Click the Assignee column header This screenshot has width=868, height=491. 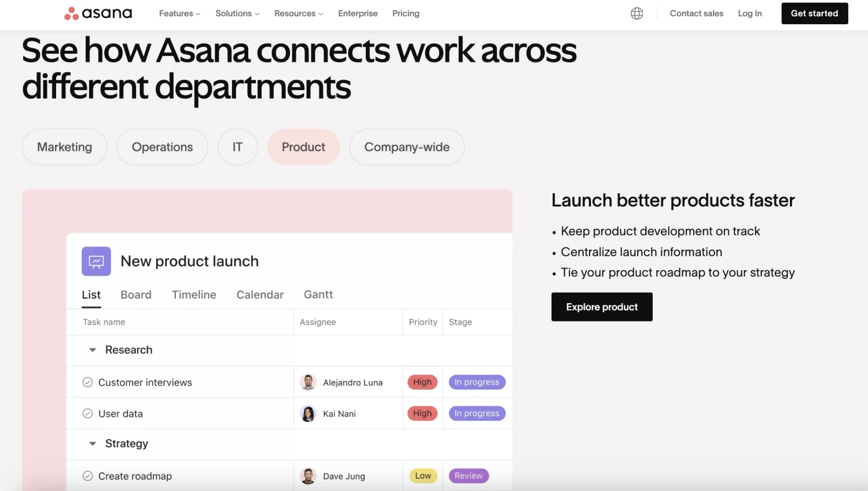tap(318, 322)
